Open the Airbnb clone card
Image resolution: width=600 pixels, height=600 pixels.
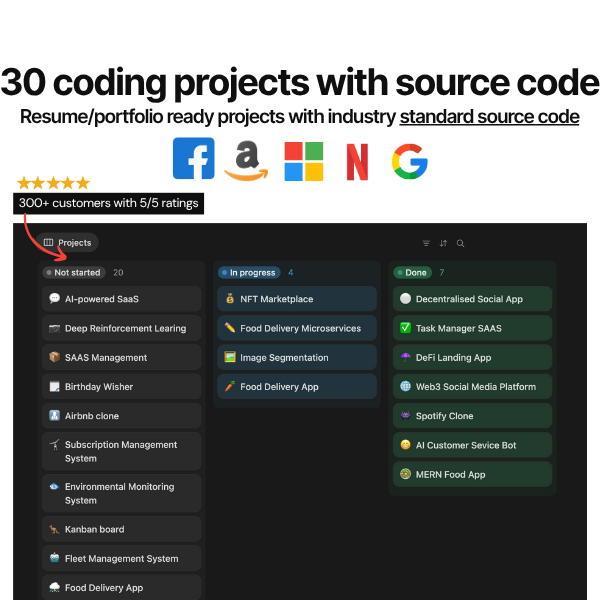click(122, 416)
